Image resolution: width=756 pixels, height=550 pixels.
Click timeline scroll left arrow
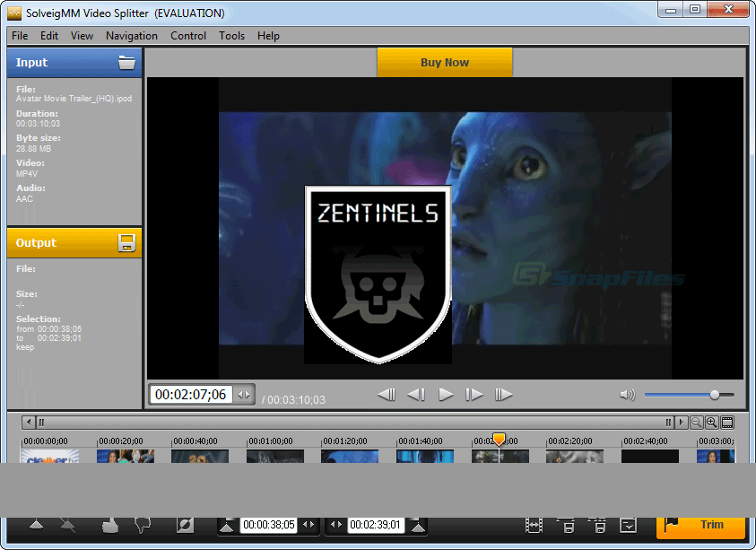(29, 423)
